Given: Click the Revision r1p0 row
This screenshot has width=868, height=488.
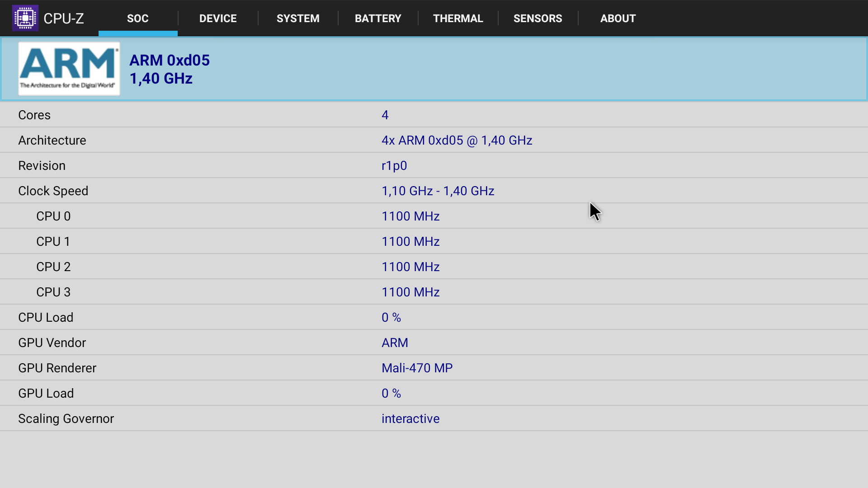Looking at the screenshot, I should point(434,165).
